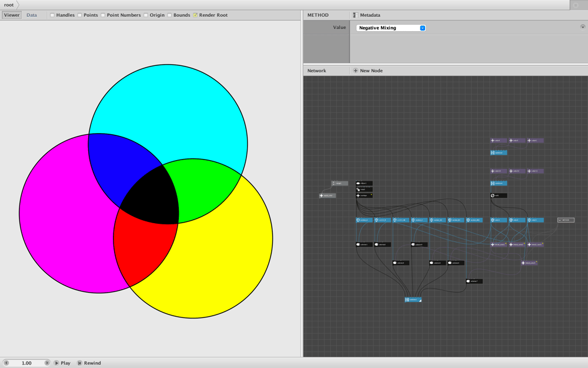This screenshot has height=368, width=588.
Task: Select the ellipse1 node in the network
Action: point(364,183)
